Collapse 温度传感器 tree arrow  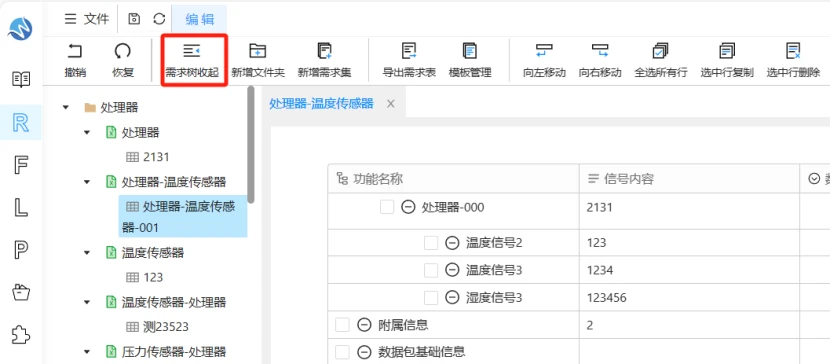[x=87, y=253]
